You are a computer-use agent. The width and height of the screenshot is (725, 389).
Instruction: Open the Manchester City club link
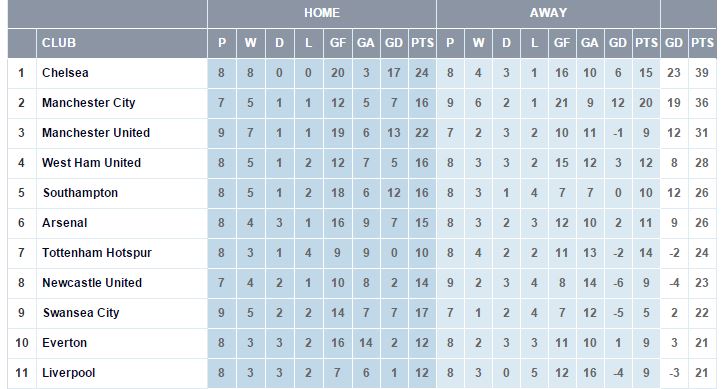point(89,103)
